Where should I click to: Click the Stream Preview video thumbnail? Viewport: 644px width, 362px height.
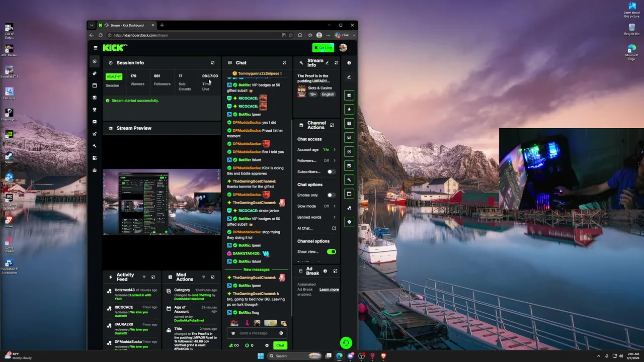[x=162, y=202]
